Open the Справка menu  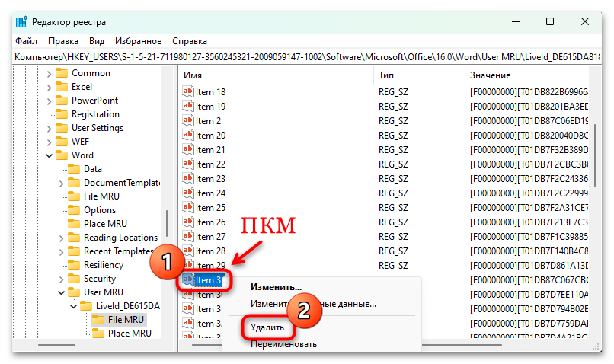190,40
